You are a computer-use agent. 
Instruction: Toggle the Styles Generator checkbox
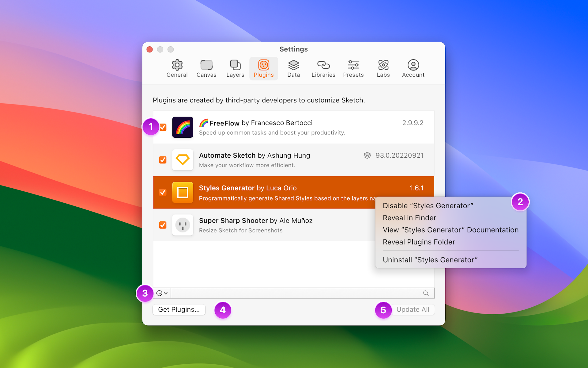pyautogui.click(x=163, y=192)
